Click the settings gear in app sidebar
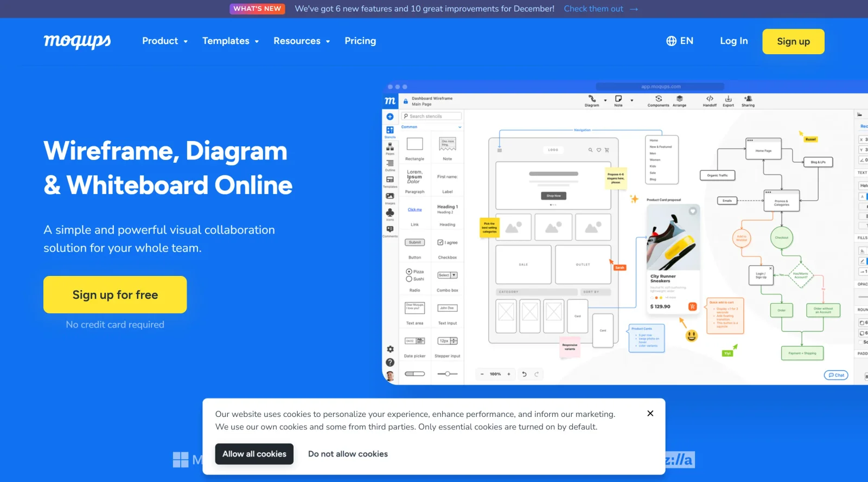Viewport: 868px width, 482px height. tap(390, 349)
